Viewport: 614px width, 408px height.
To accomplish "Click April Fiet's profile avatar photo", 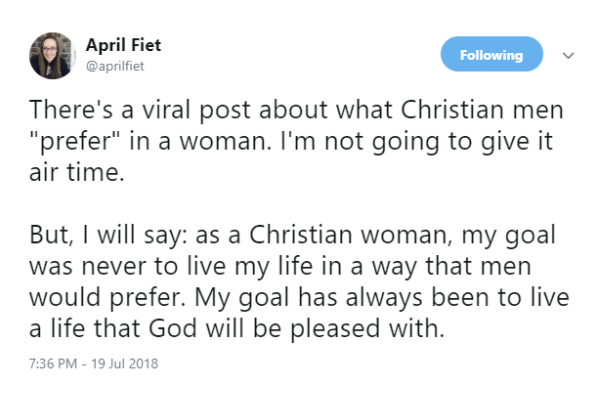I will click(49, 54).
